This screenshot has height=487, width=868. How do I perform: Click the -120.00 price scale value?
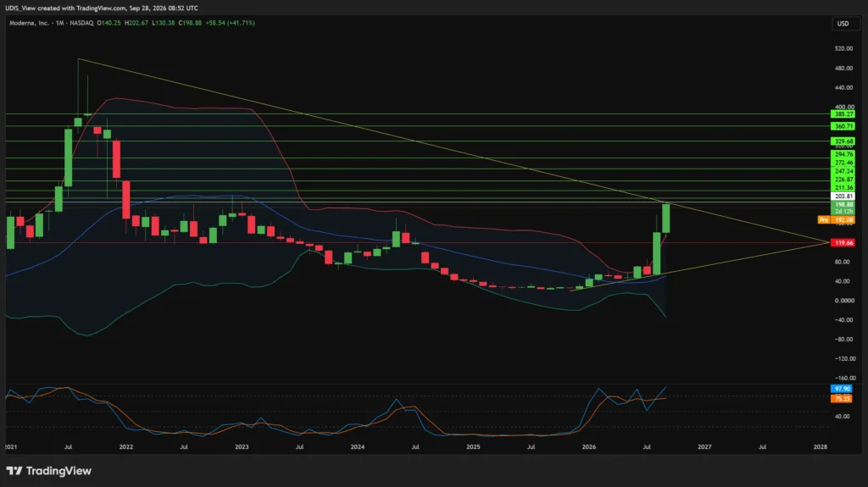point(843,358)
